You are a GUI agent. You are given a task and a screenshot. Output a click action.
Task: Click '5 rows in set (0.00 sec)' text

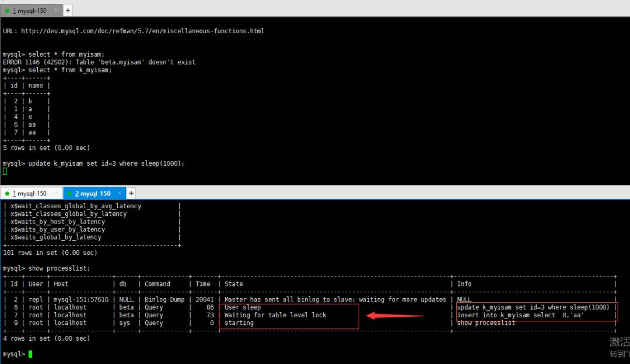(46, 148)
